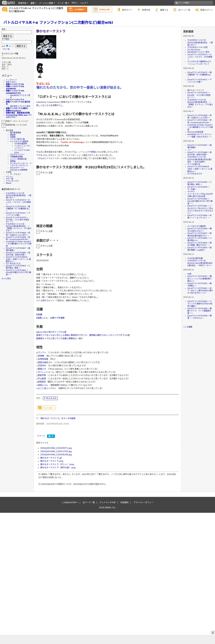Open 初制覇 link under 活躍
This screenshot has height=644, width=215.
coord(39,314)
